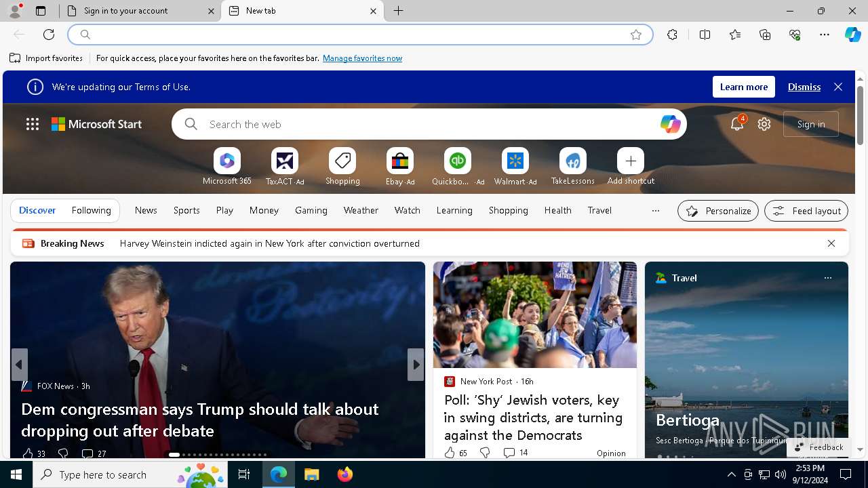
Task: Open the Extensions puzzle icon
Action: pos(672,35)
